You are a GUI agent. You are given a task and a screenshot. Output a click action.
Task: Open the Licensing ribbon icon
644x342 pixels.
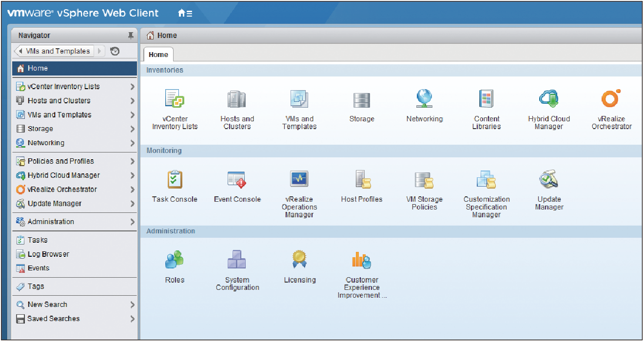pos(299,260)
